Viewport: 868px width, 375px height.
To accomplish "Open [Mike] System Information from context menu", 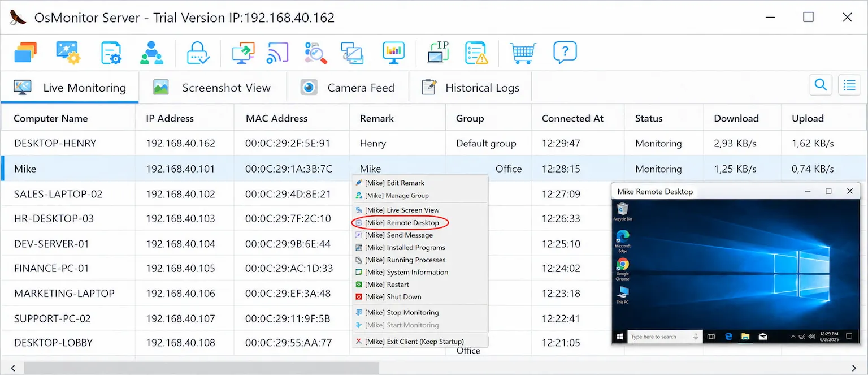I will 419,272.
